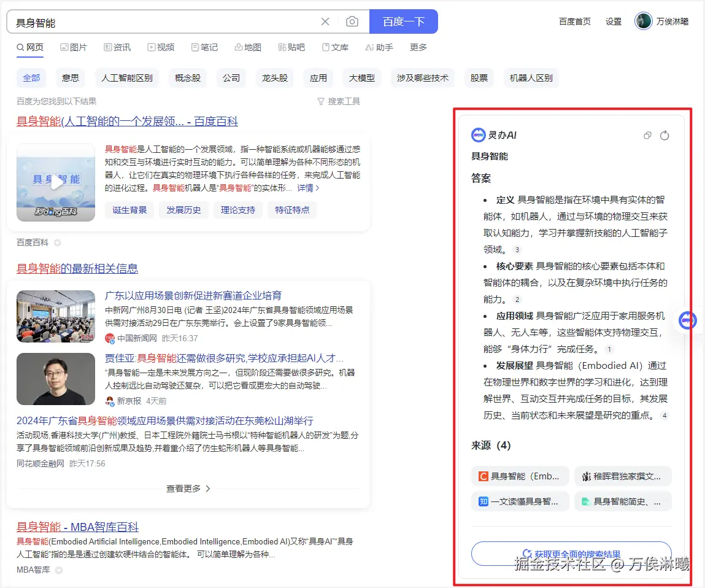
Task: Click the camera icon for image search
Action: coord(352,21)
